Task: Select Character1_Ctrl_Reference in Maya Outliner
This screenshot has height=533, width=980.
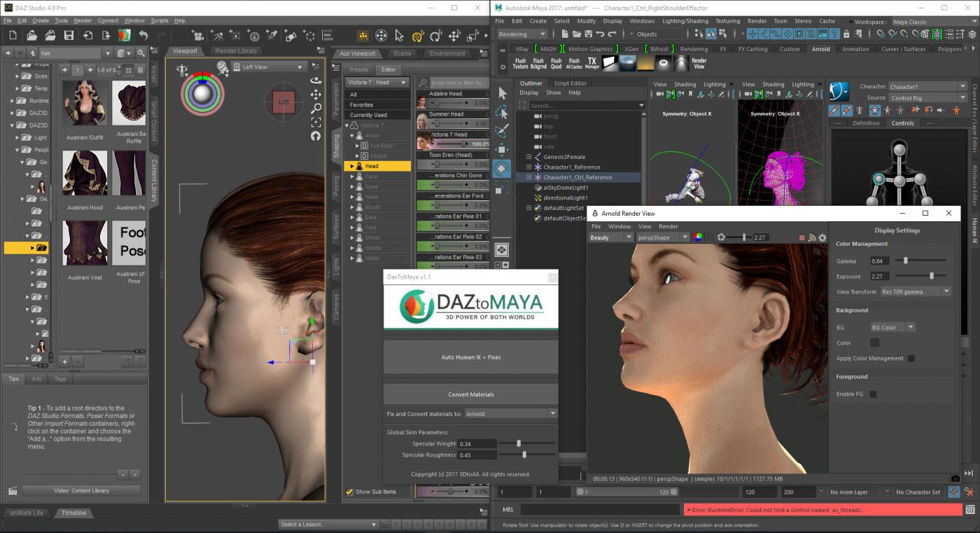Action: click(577, 177)
